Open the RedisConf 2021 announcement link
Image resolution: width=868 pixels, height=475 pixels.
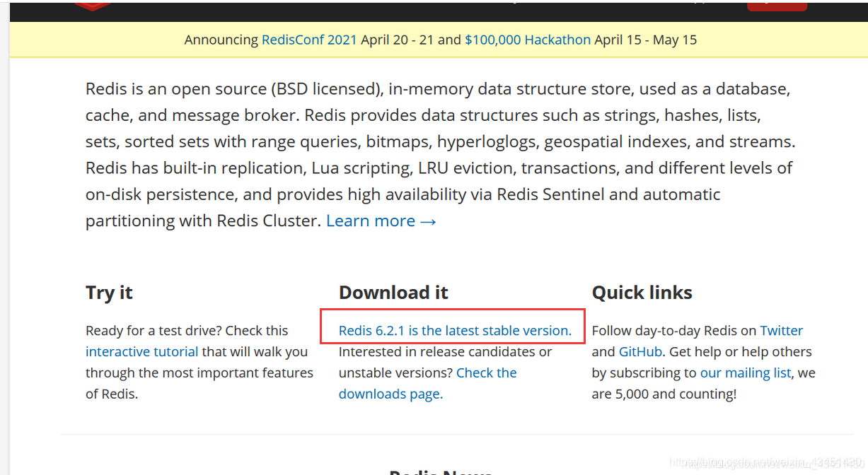click(x=309, y=40)
